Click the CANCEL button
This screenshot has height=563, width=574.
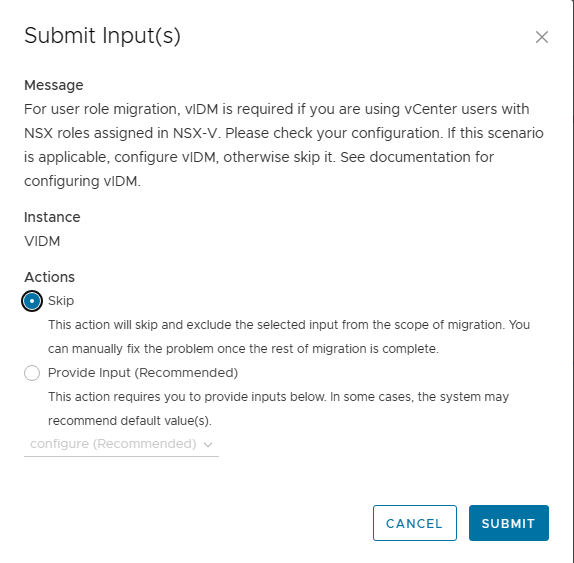414,523
